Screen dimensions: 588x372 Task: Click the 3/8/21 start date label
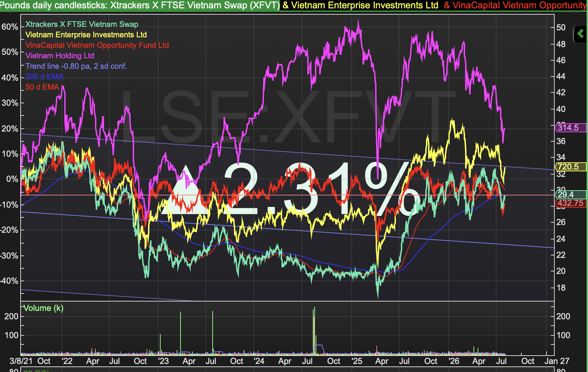coord(21,361)
